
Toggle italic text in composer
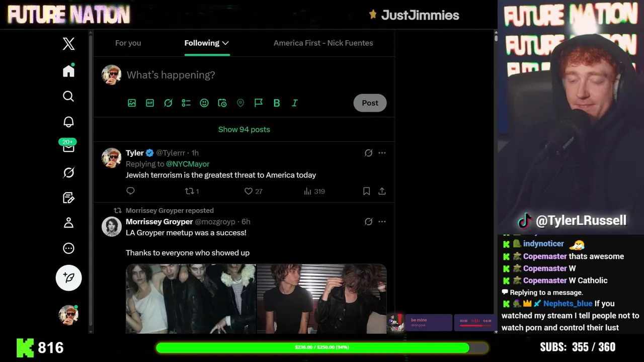295,103
